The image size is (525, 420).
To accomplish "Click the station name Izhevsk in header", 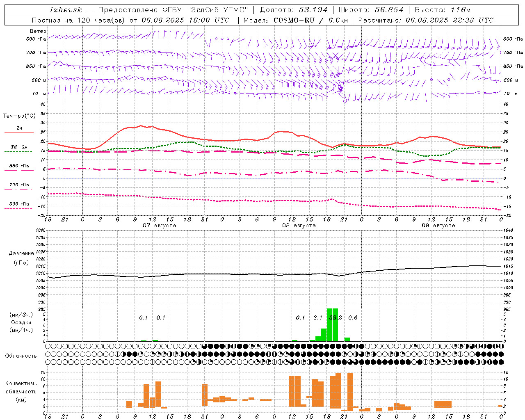I will point(66,10).
